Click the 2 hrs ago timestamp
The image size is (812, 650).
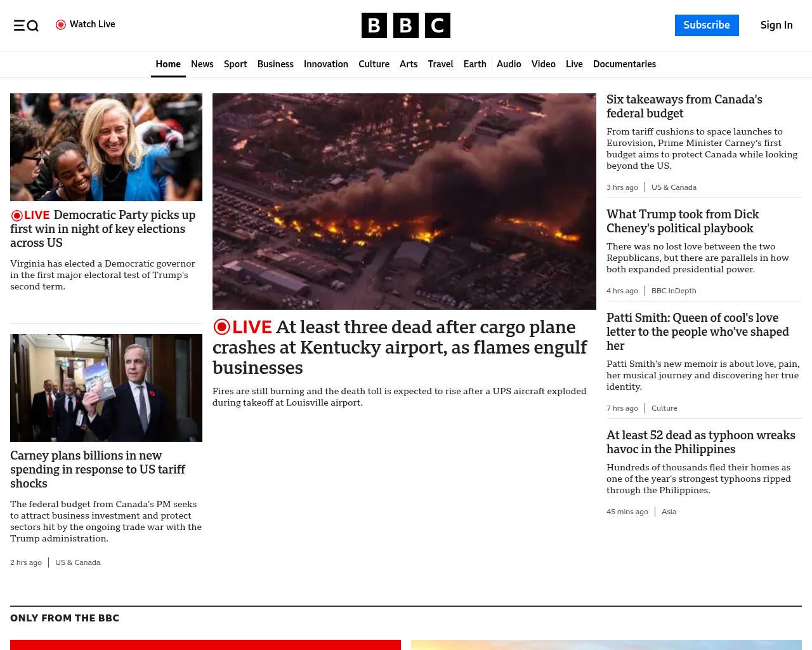[x=26, y=562]
